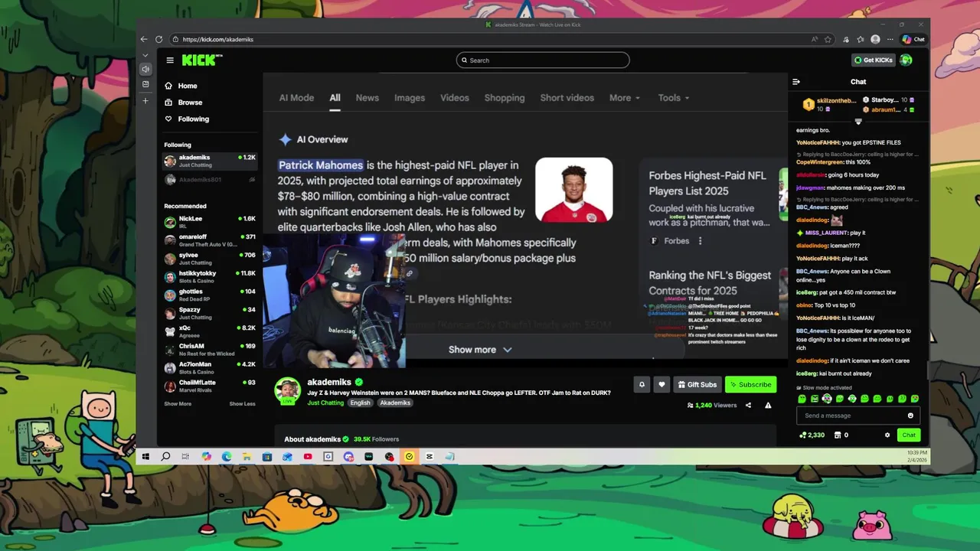Expand AI Overview with Show more
Image resolution: width=980 pixels, height=551 pixels.
pos(480,350)
